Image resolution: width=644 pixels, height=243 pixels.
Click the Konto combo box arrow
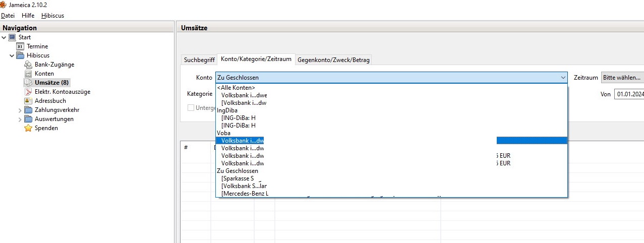(x=563, y=78)
